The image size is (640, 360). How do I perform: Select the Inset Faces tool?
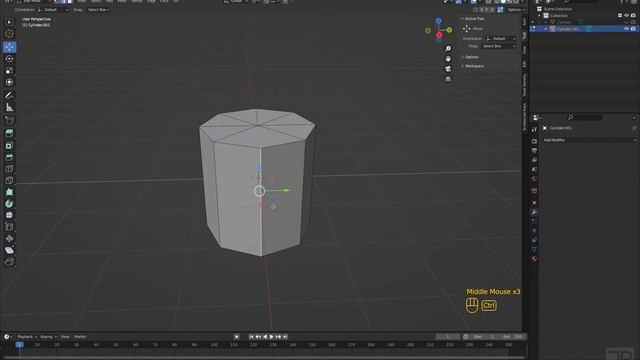coord(9,145)
